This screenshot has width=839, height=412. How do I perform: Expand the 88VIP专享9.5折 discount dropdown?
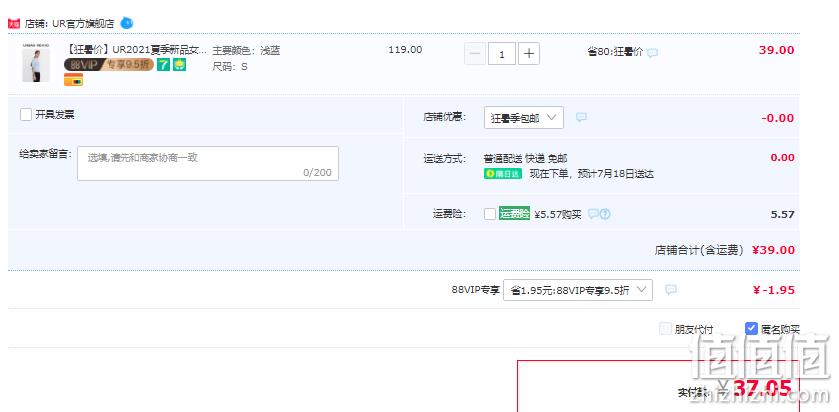click(x=578, y=290)
